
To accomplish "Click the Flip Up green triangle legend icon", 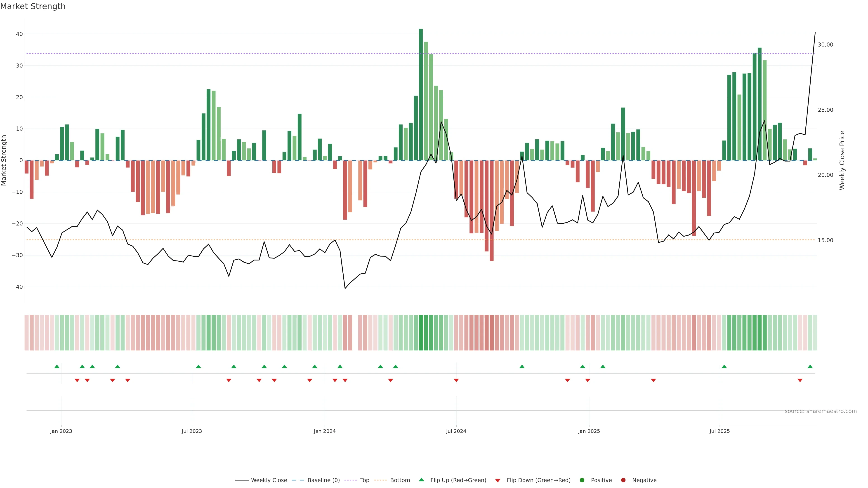I will tap(421, 480).
